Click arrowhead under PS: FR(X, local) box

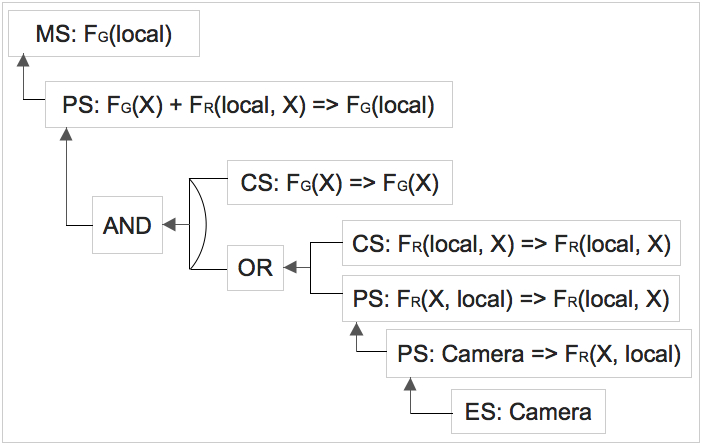click(356, 329)
